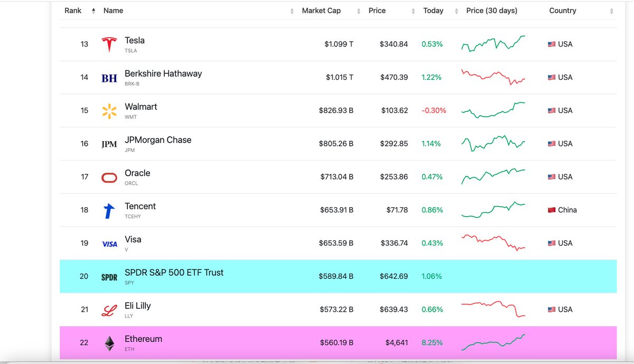Click the Ethereum diamond logo

pyautogui.click(x=109, y=342)
